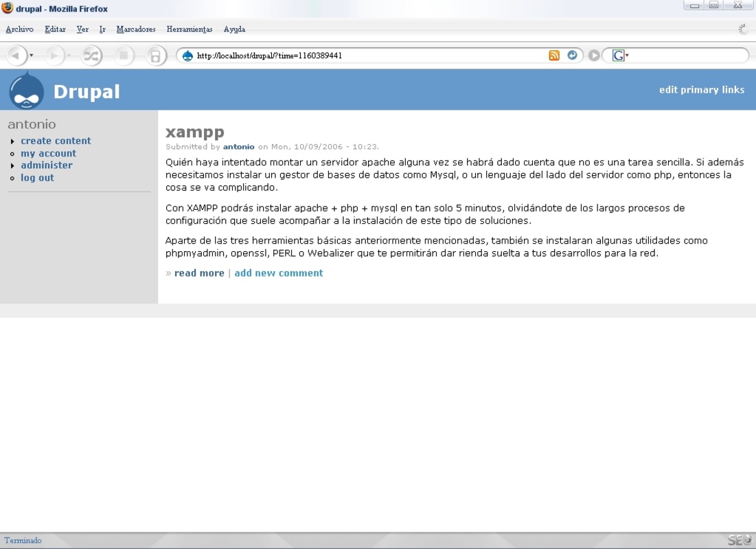Viewport: 756px width, 549px height.
Task: Click the Forward arrow button
Action: (54, 56)
